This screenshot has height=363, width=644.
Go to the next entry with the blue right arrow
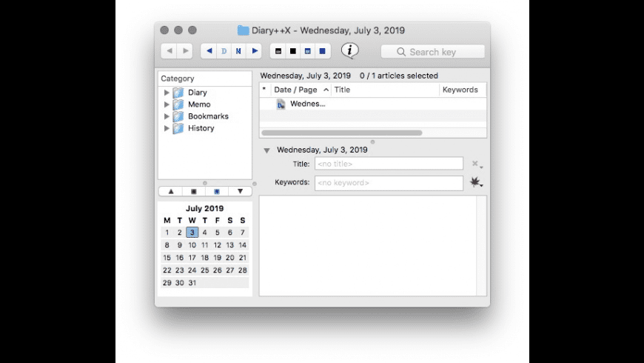pos(255,51)
